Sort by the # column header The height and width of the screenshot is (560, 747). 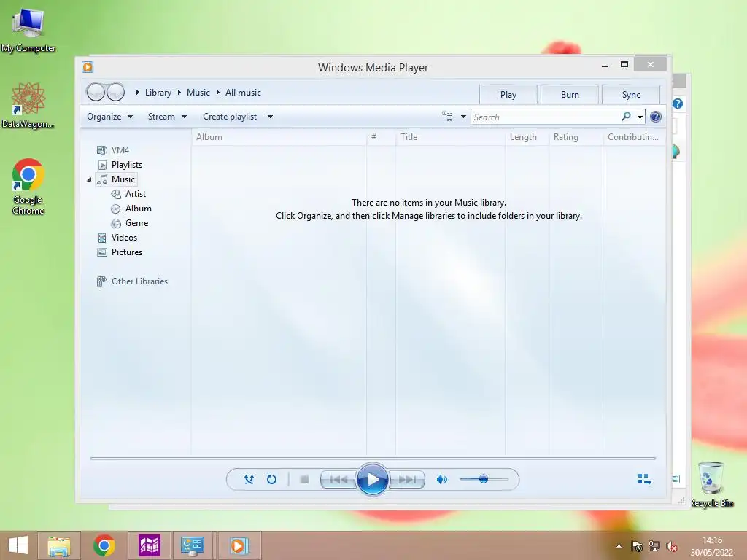click(381, 136)
